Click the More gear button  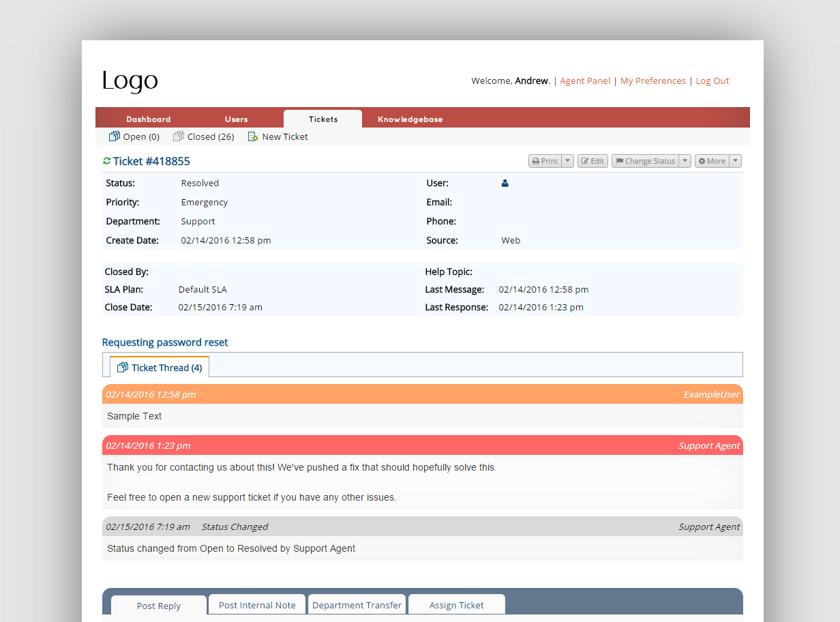[712, 161]
